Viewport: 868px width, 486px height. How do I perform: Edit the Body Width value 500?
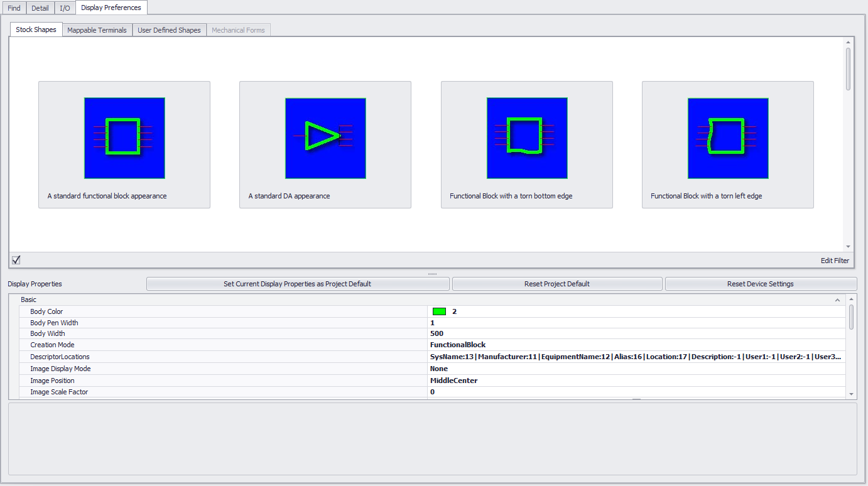[x=636, y=333]
